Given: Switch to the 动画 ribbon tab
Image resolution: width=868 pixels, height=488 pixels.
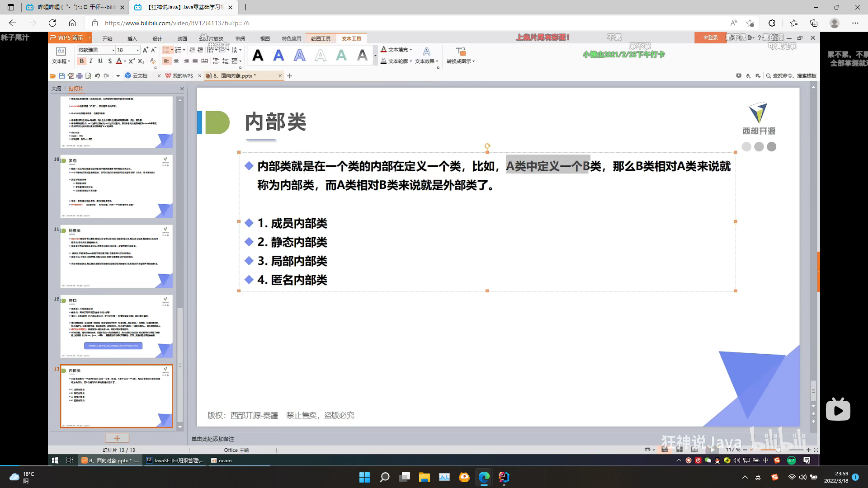Looking at the screenshot, I should [182, 39].
